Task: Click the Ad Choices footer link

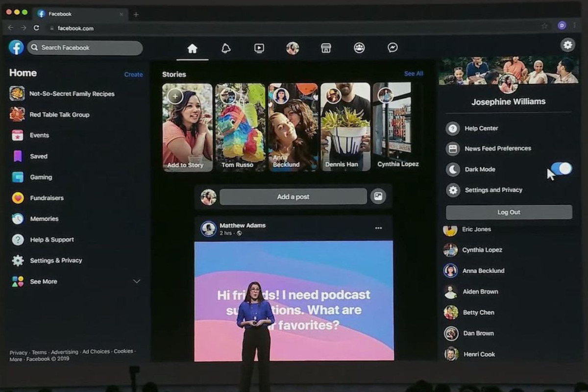Action: click(96, 352)
